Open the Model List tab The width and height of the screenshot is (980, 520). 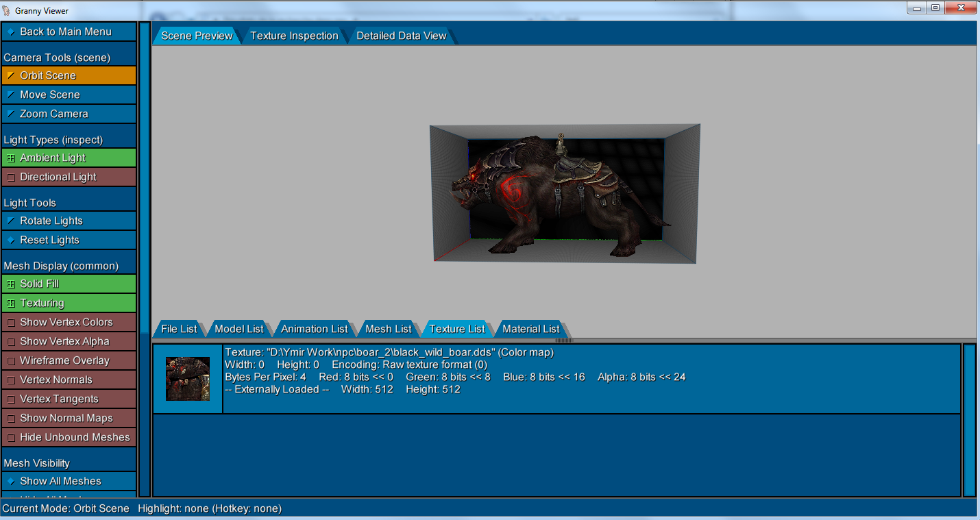(x=239, y=329)
